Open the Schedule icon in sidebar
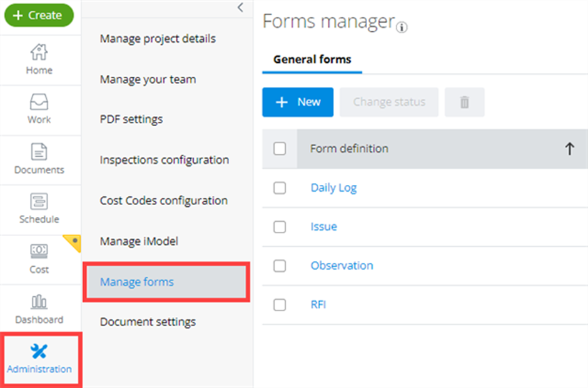The height and width of the screenshot is (388, 588). coord(39,201)
